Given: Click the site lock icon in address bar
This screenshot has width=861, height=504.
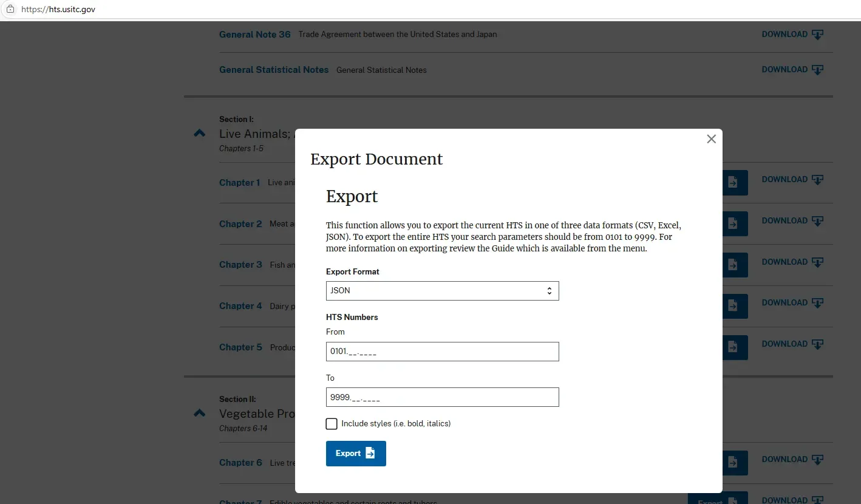Looking at the screenshot, I should [10, 9].
